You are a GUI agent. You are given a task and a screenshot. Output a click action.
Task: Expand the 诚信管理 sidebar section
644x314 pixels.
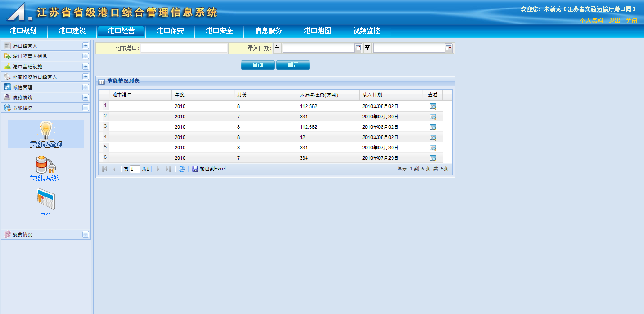86,87
